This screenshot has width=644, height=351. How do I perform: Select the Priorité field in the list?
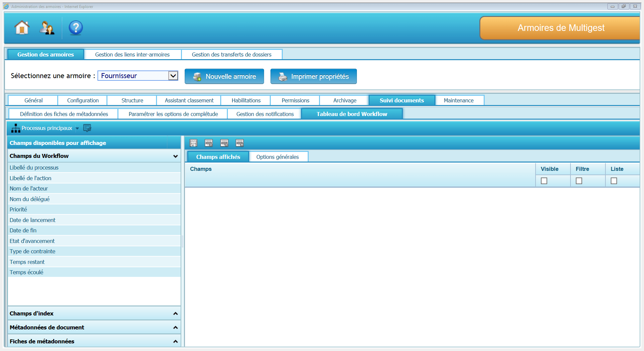click(18, 209)
